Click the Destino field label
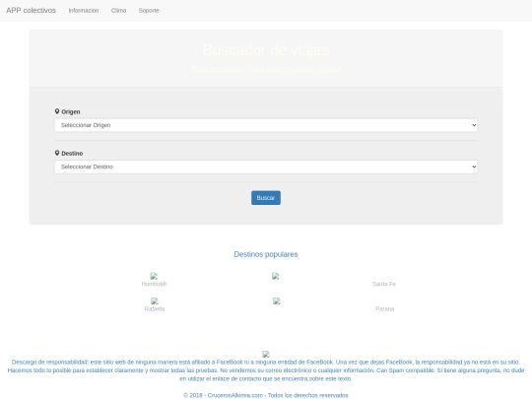The image size is (532, 399). tap(72, 154)
